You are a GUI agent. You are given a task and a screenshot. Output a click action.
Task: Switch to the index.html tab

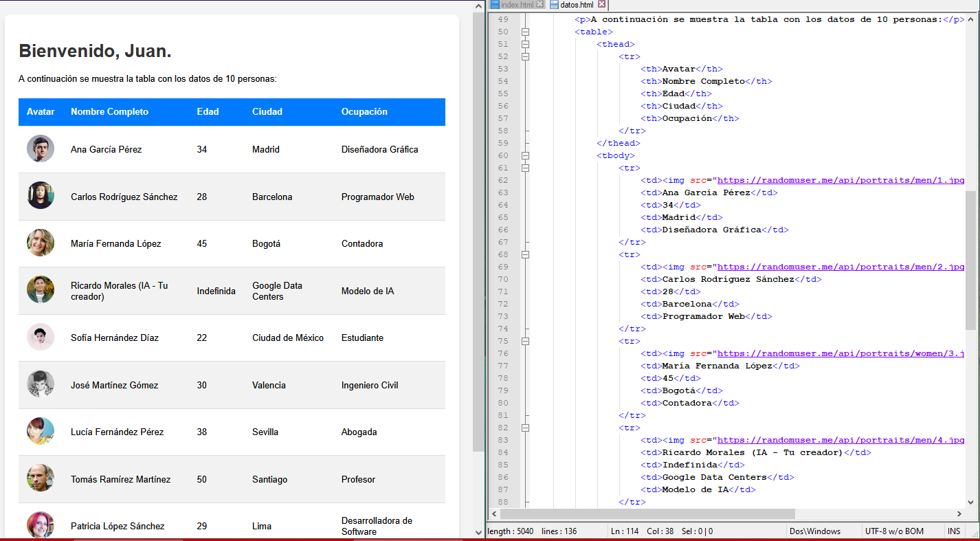tap(516, 5)
